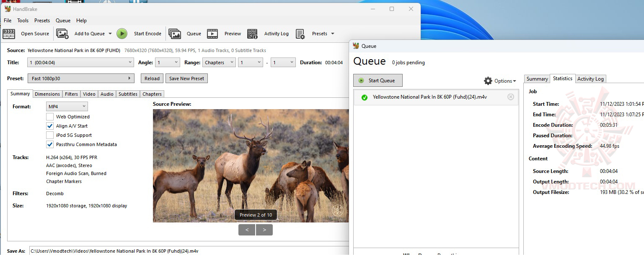Select the main window Summary tab
The height and width of the screenshot is (272, 644).
(x=20, y=94)
